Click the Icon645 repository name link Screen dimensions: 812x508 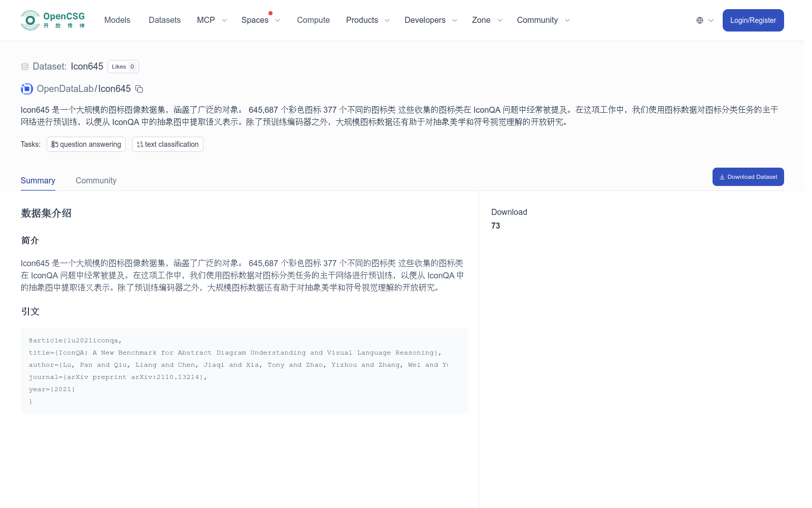coord(114,89)
